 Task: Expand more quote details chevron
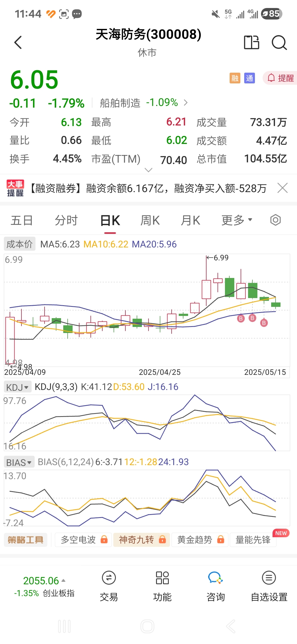coord(148,170)
